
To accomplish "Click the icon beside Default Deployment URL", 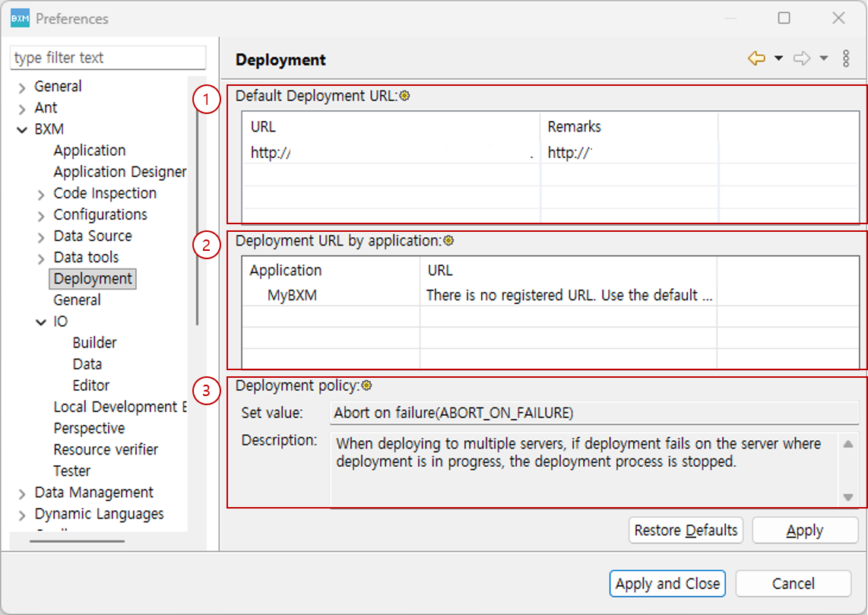I will click(405, 96).
